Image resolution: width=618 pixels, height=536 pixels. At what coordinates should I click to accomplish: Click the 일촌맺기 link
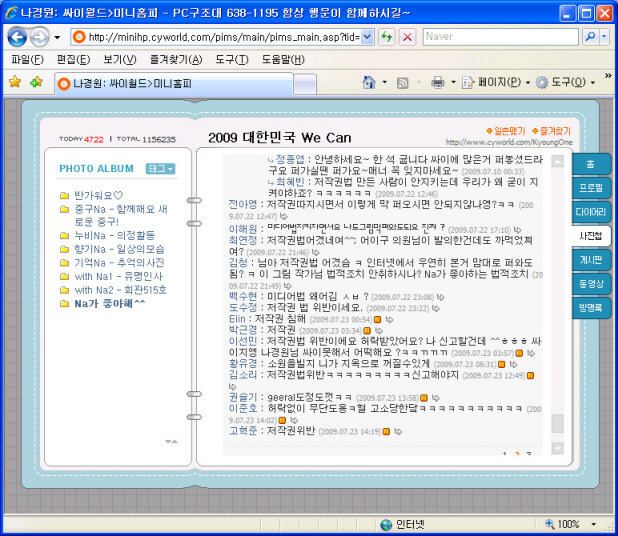coord(508,131)
